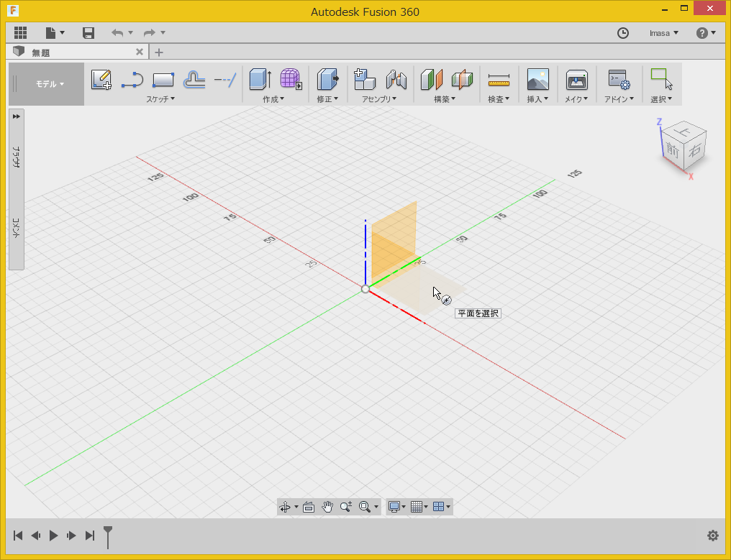Expand the 検査 menu
The image size is (731, 560).
pos(499,98)
